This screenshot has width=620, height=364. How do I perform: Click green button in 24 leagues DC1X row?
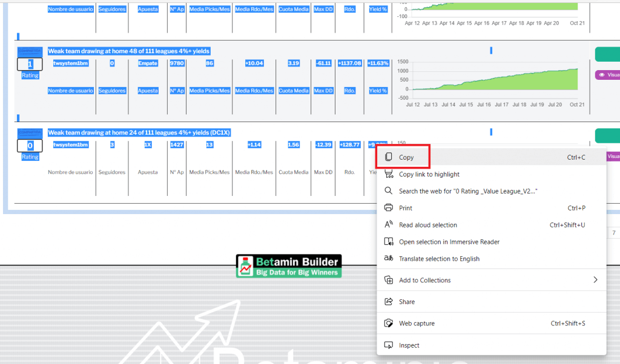click(608, 136)
